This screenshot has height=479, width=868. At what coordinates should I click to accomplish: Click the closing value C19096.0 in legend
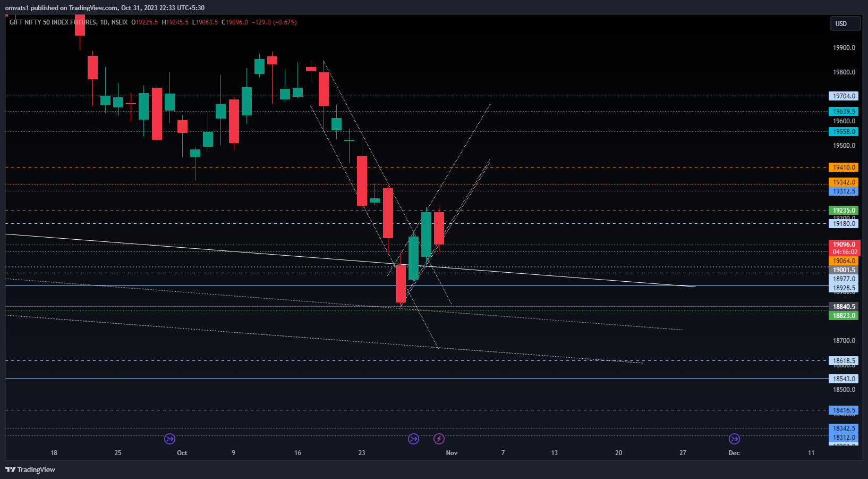point(235,22)
